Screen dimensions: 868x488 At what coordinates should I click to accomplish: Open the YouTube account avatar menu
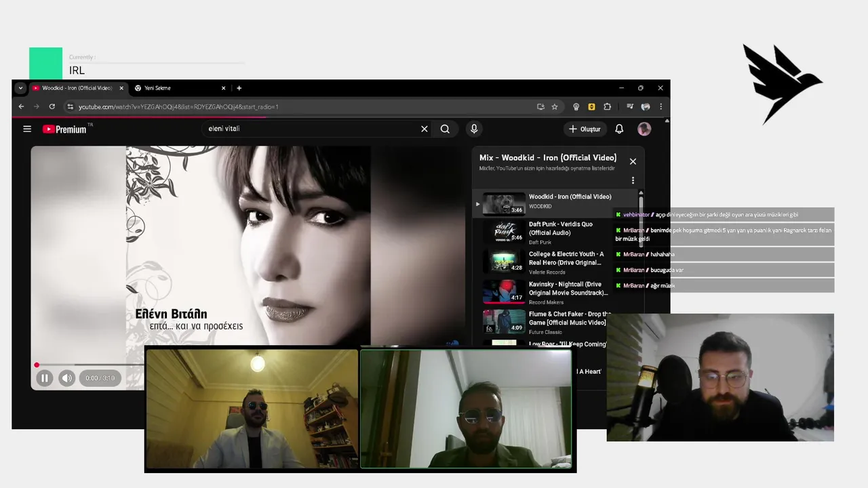click(x=644, y=129)
